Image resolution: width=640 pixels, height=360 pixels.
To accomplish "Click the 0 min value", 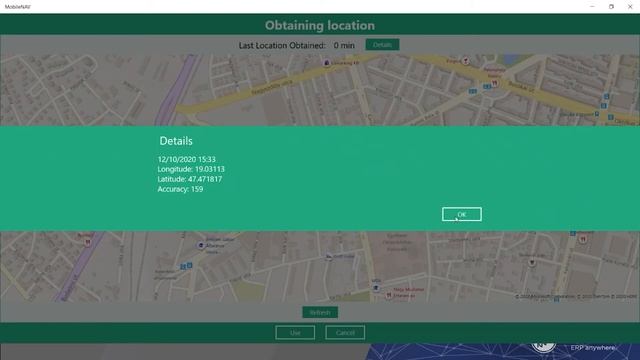I will tap(344, 45).
